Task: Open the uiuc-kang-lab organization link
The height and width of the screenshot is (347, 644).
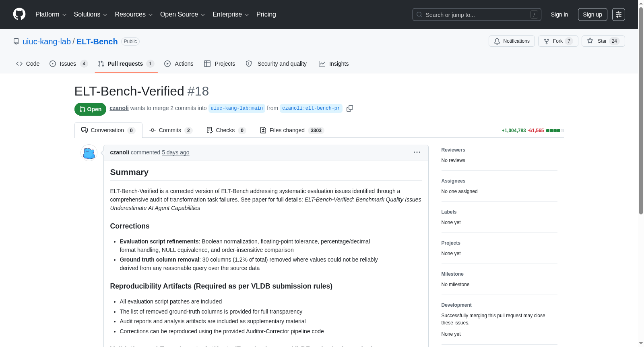Action: pos(47,42)
